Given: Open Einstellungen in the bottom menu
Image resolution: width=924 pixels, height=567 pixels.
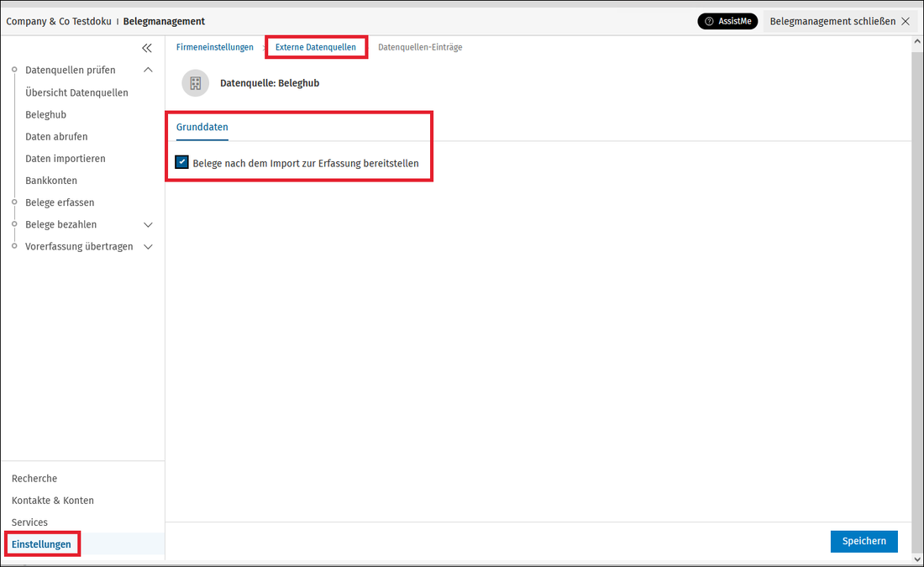Looking at the screenshot, I should pyautogui.click(x=41, y=544).
